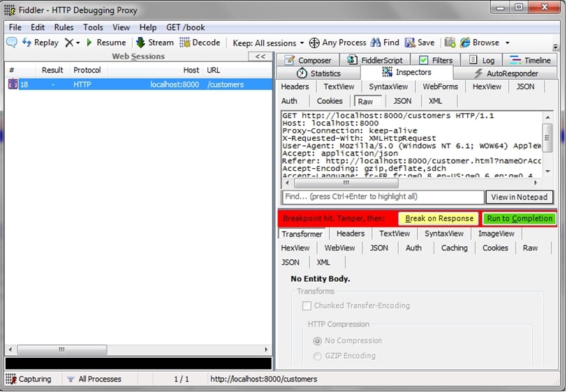Collapse Web Sessions panel with << button
Viewport: 567px width, 392px height.
[260, 56]
